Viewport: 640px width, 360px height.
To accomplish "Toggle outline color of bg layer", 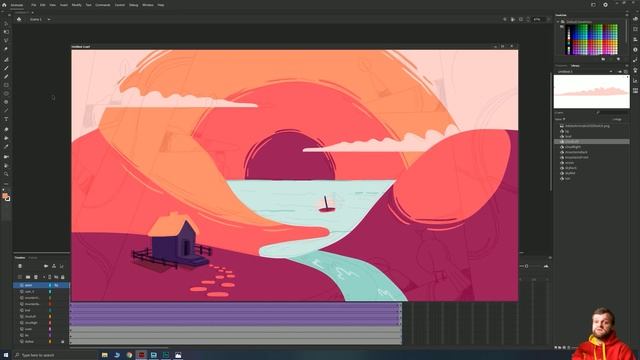I will pos(50,335).
